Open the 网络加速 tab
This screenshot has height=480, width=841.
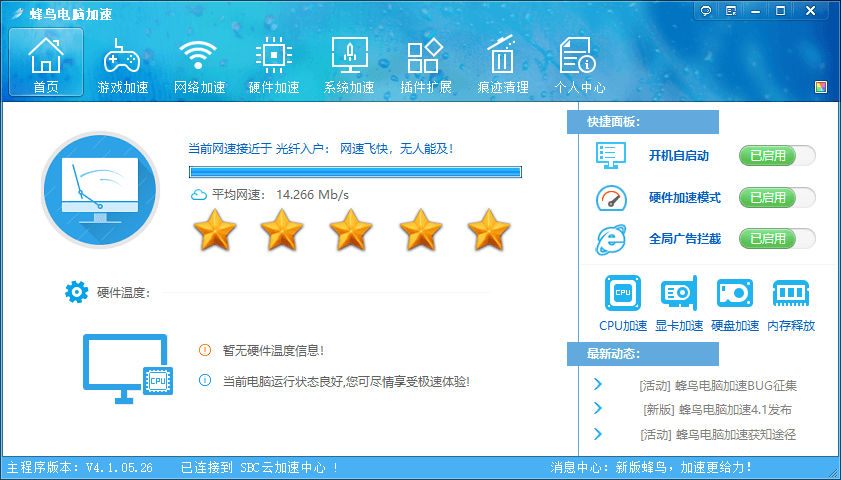click(x=199, y=65)
